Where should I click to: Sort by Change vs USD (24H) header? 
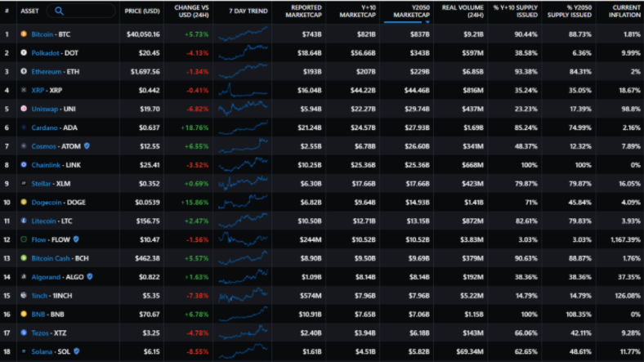pyautogui.click(x=191, y=11)
